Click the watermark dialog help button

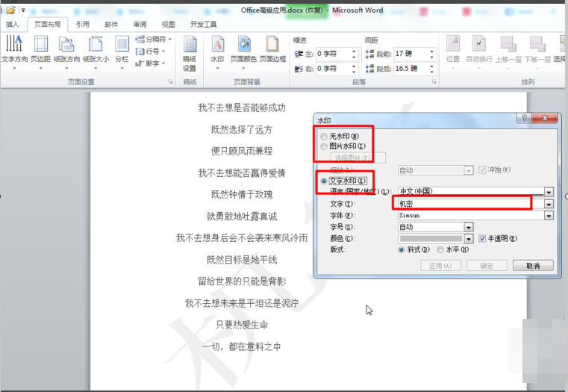[524, 118]
